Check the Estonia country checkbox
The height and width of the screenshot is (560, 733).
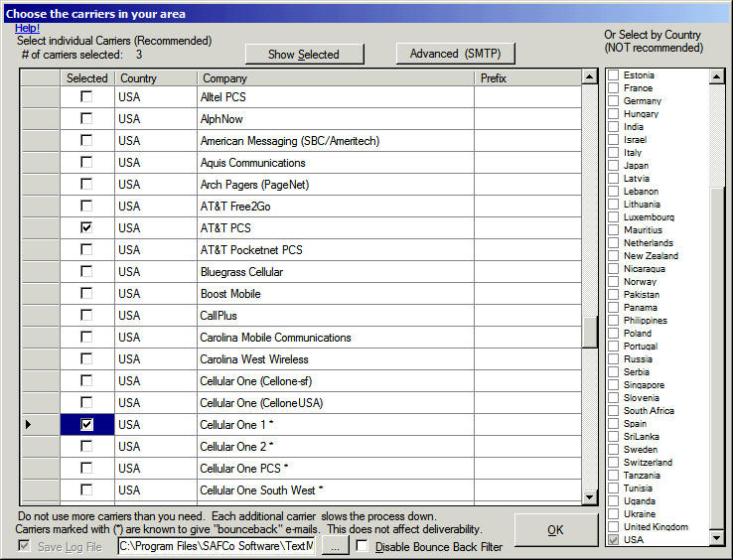[x=614, y=75]
